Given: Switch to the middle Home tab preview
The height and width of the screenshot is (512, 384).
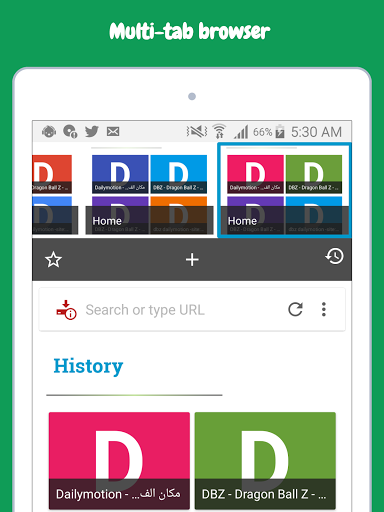Looking at the screenshot, I should (x=149, y=190).
